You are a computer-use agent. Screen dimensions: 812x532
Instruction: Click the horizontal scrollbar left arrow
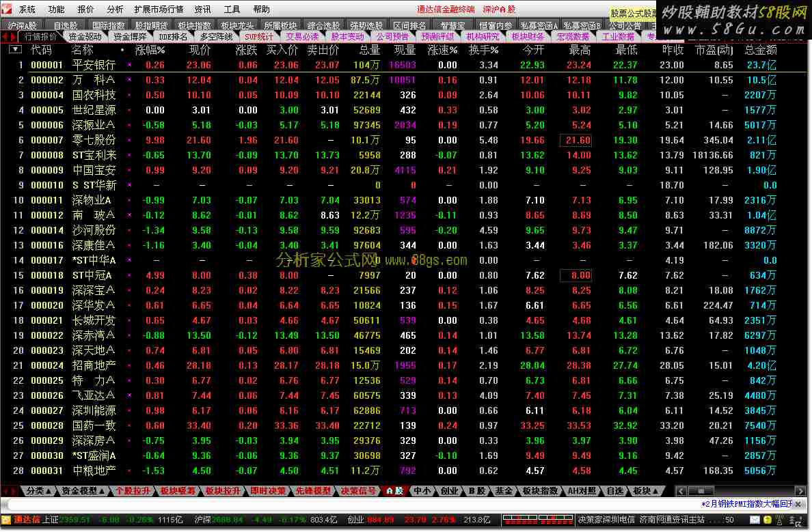coord(681,490)
